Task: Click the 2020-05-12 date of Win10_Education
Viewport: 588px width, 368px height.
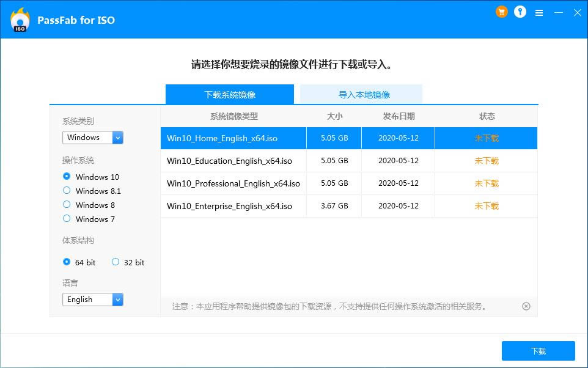Action: pyautogui.click(x=399, y=161)
